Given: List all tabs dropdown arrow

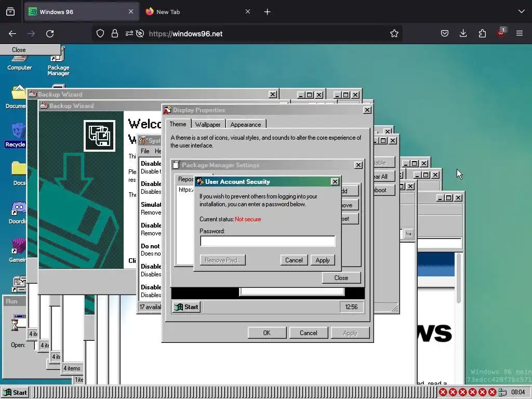Looking at the screenshot, I should (522, 11).
